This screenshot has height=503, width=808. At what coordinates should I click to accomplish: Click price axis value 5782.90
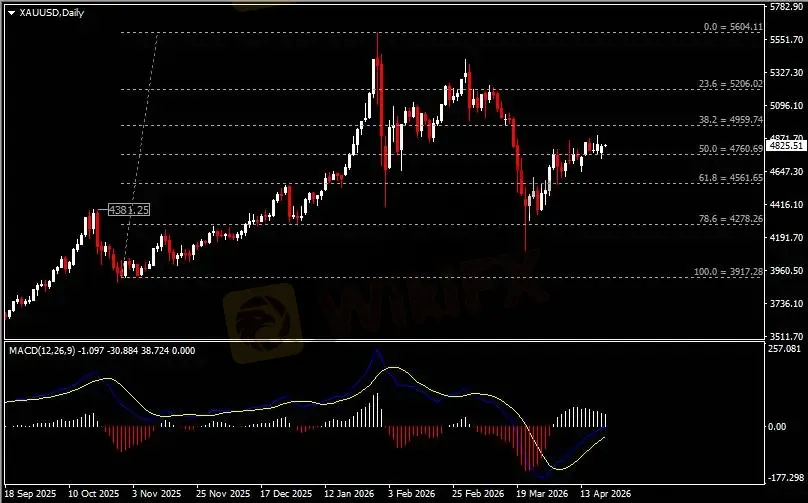[x=786, y=6]
